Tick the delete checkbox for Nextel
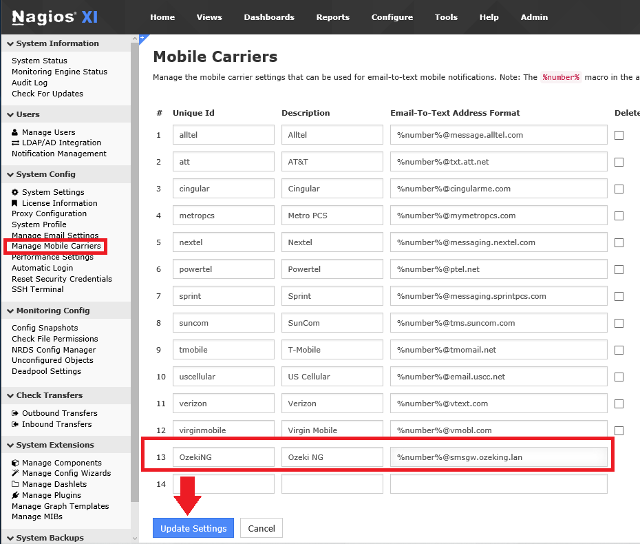Screen dimensions: 640x544 pyautogui.click(x=619, y=242)
